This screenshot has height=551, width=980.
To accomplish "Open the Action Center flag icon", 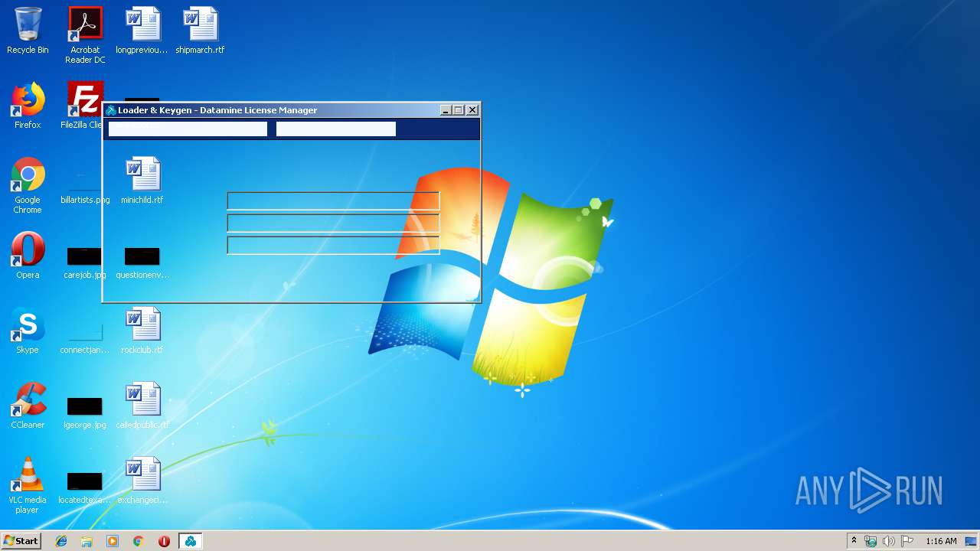I will point(907,541).
